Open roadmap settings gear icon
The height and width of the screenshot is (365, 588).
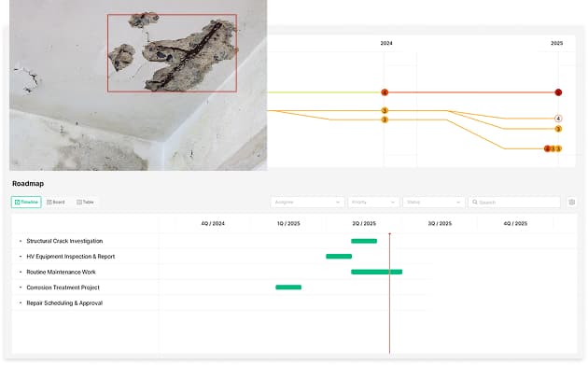click(571, 203)
